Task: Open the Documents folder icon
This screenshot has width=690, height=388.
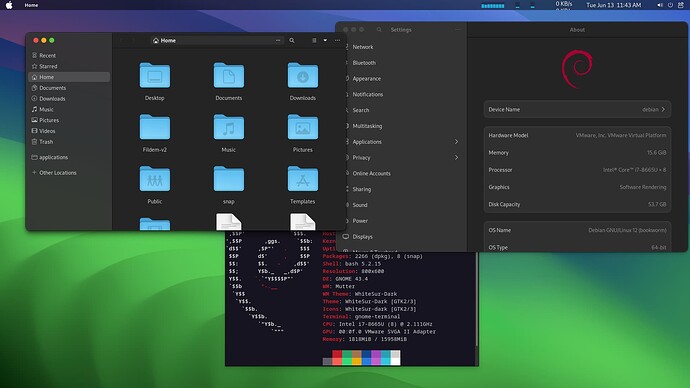Action: (228, 76)
